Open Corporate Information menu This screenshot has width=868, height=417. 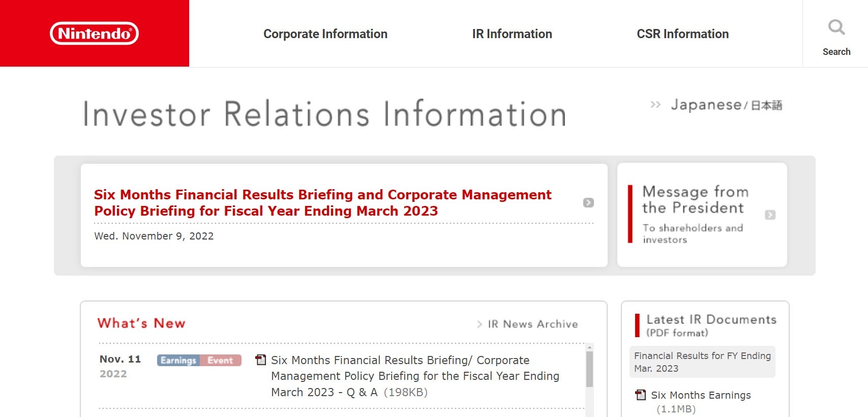point(325,34)
